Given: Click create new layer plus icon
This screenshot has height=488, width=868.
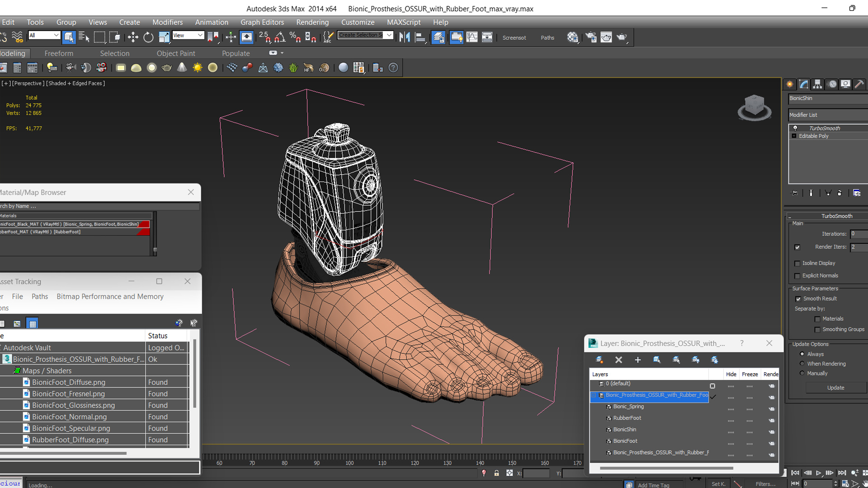Looking at the screenshot, I should pos(637,360).
